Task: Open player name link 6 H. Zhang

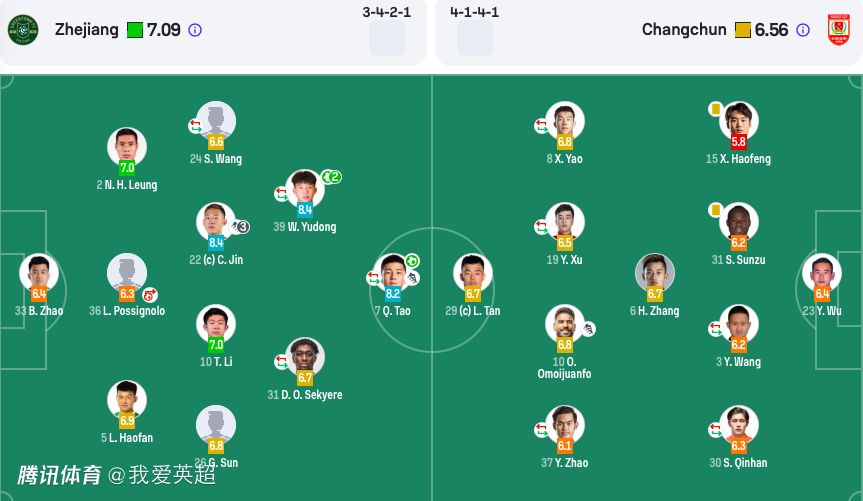Action: click(654, 311)
